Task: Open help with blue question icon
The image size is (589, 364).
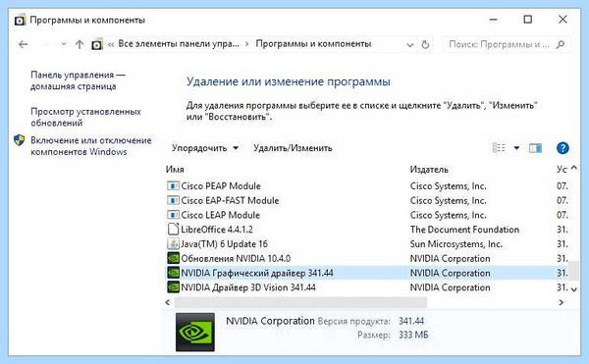Action: click(562, 148)
